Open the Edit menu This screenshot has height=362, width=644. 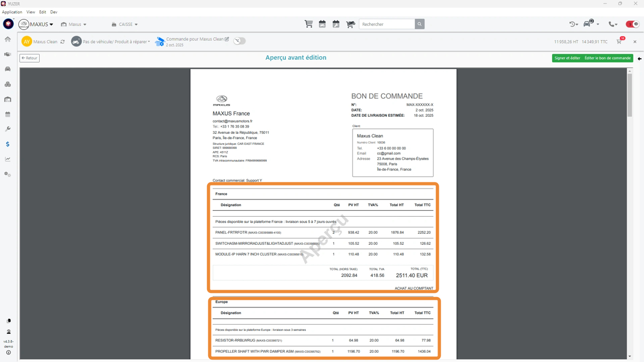(43, 12)
